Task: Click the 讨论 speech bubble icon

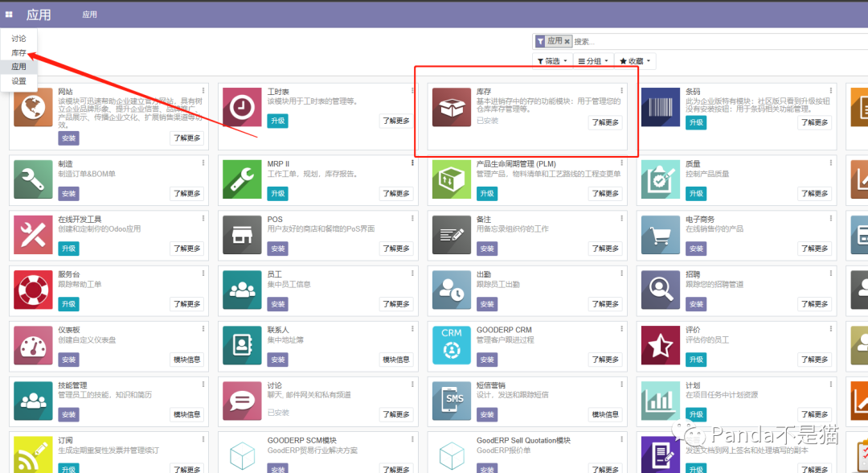Action: pos(242,401)
